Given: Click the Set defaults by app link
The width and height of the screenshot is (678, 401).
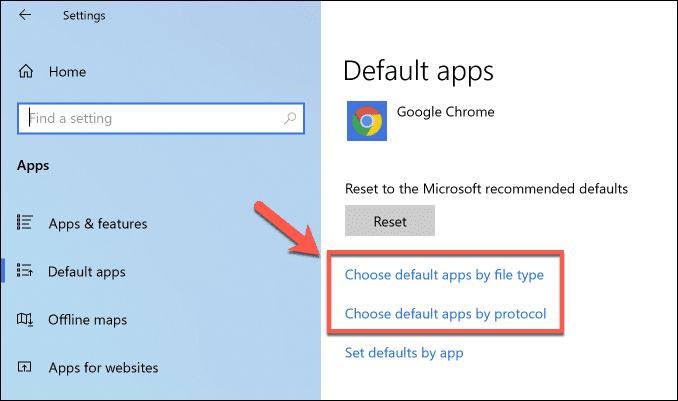Looking at the screenshot, I should 403,352.
